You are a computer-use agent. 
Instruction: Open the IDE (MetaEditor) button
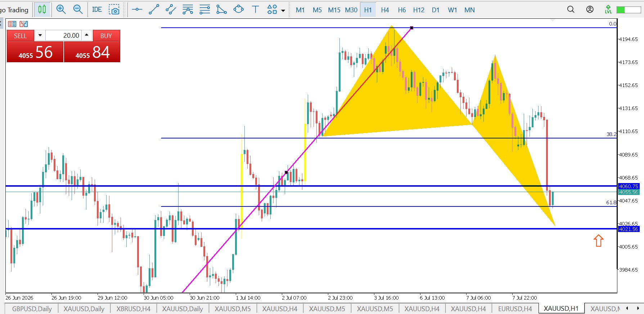[97, 10]
